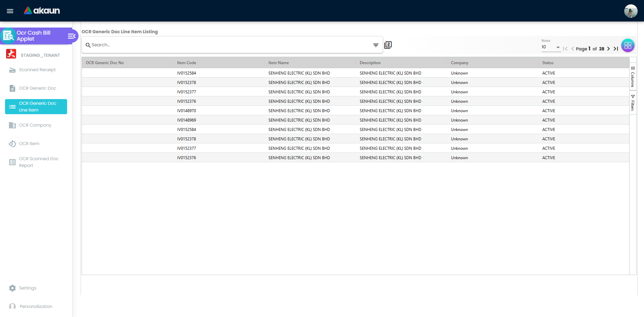Click the first IV0152584 item code
The width and height of the screenshot is (644, 317).
tap(187, 73)
